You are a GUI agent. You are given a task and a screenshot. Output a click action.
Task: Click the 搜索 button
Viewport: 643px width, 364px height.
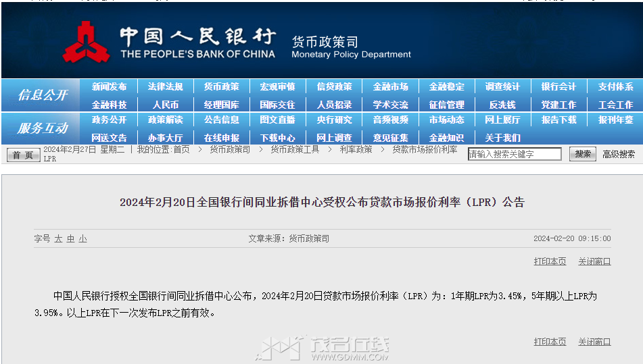pos(583,154)
